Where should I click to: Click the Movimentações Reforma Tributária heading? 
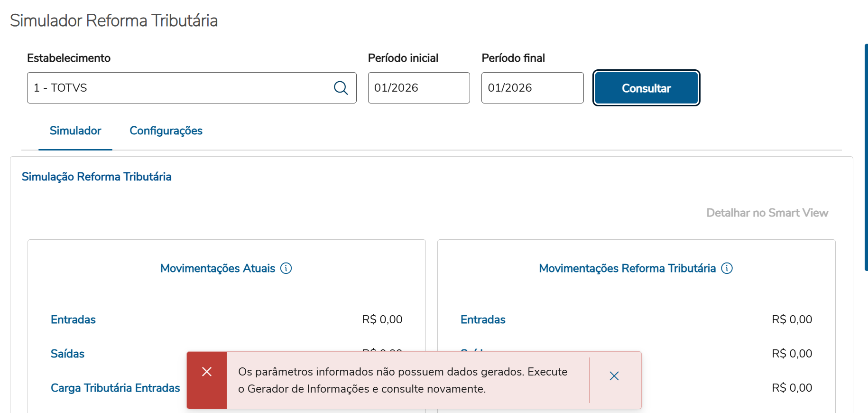pos(627,268)
